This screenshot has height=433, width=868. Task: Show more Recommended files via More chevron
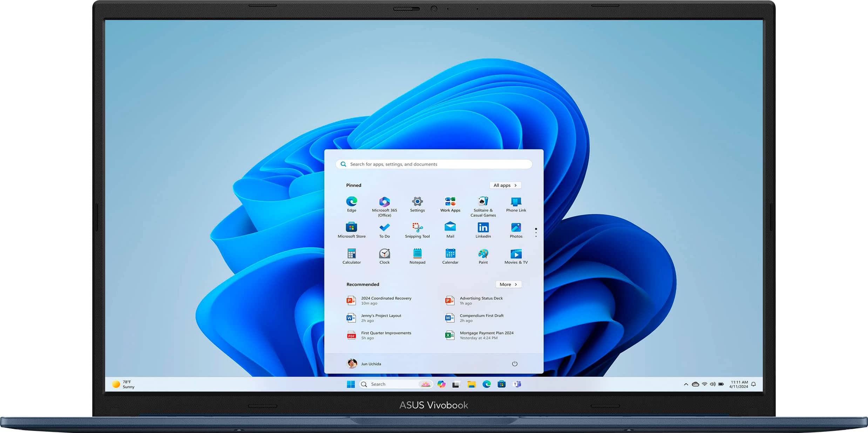click(x=508, y=284)
